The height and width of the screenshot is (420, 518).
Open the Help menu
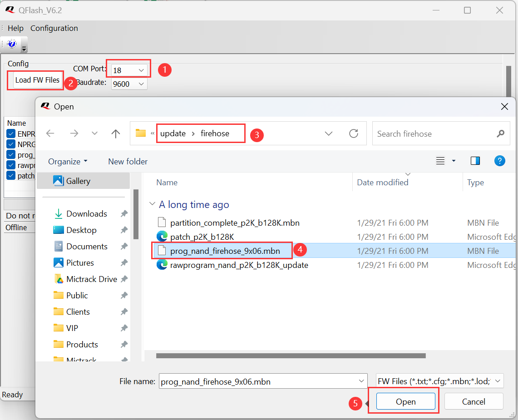[15, 28]
